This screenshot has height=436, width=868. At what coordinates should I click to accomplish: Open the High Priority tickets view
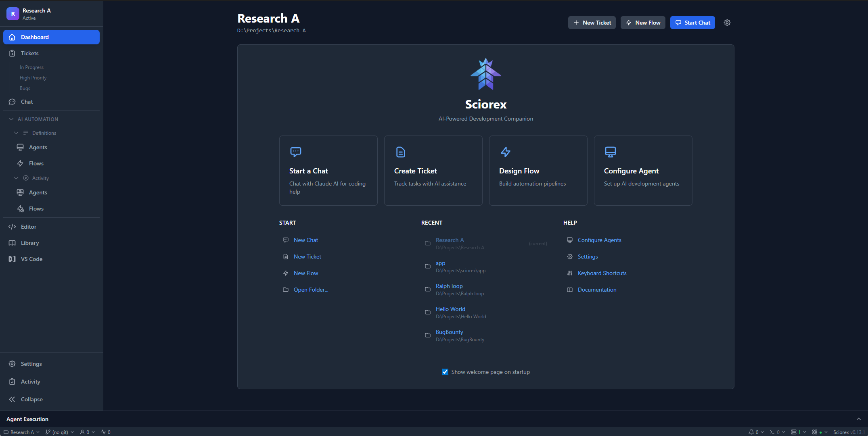[x=33, y=77]
